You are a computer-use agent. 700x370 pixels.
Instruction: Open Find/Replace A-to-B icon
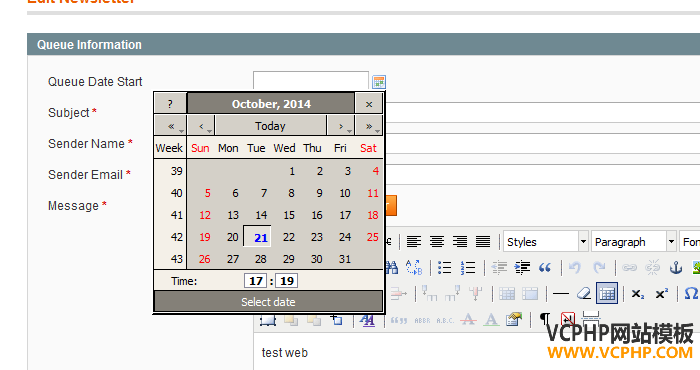click(414, 268)
